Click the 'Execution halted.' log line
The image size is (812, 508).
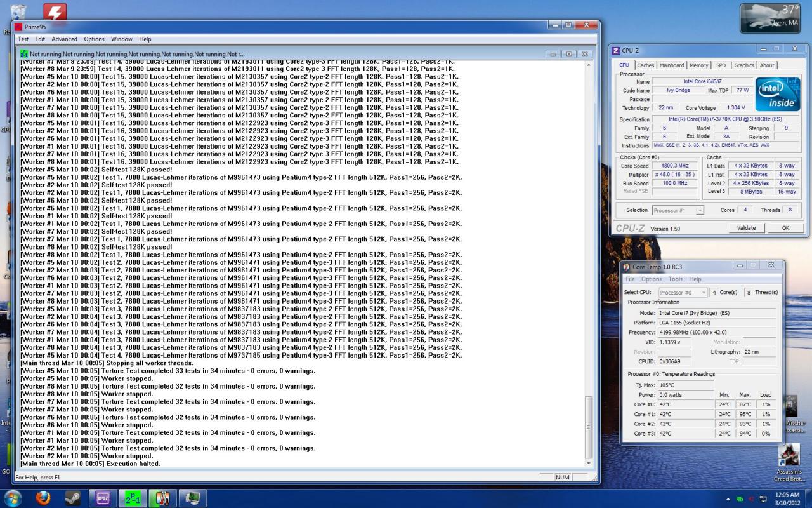(x=91, y=464)
